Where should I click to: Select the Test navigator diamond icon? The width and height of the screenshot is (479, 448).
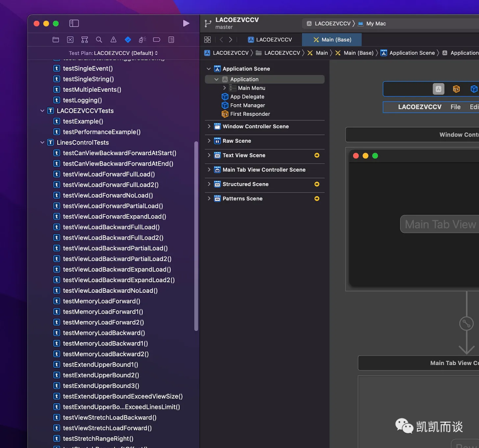[128, 40]
